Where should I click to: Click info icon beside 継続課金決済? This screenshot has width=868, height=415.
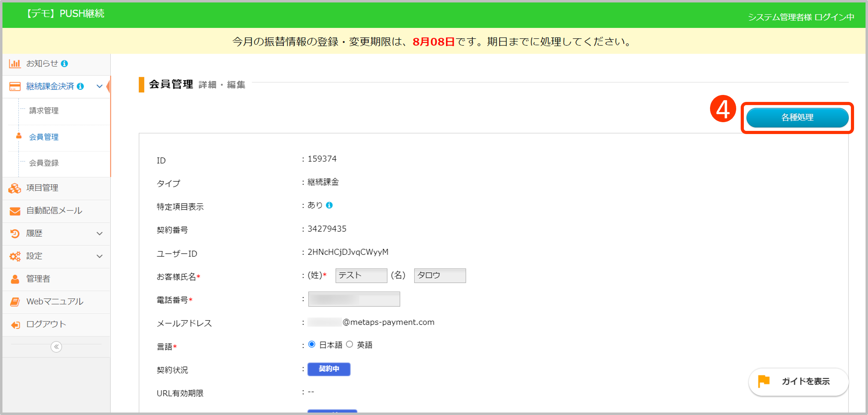pyautogui.click(x=81, y=86)
